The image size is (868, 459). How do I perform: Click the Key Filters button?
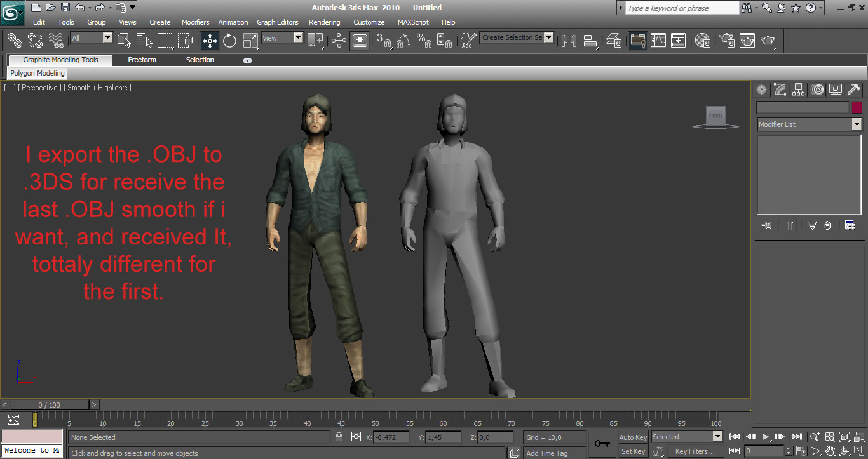point(695,451)
